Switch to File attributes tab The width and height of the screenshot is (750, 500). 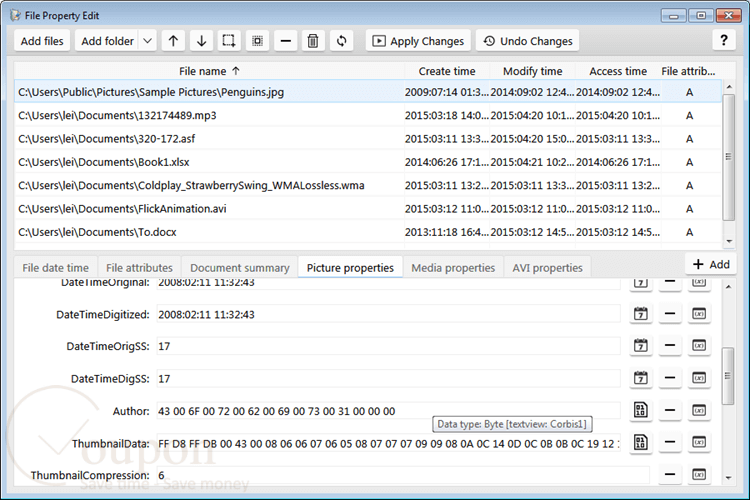click(x=139, y=267)
